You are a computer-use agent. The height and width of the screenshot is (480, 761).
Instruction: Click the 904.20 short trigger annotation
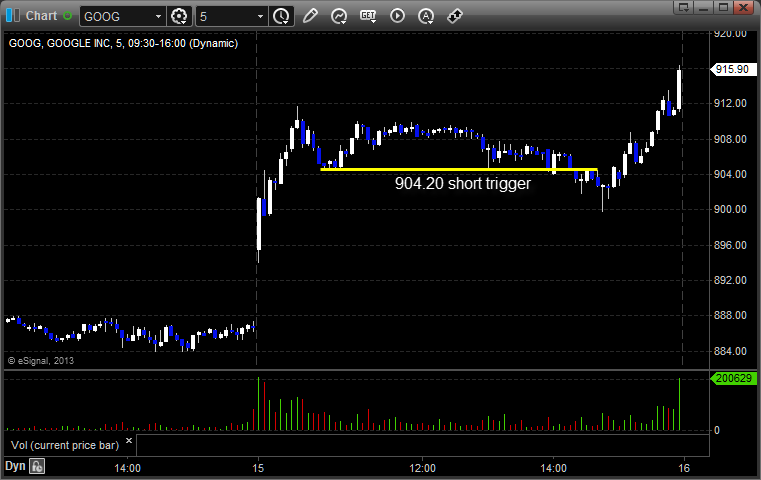pos(463,183)
